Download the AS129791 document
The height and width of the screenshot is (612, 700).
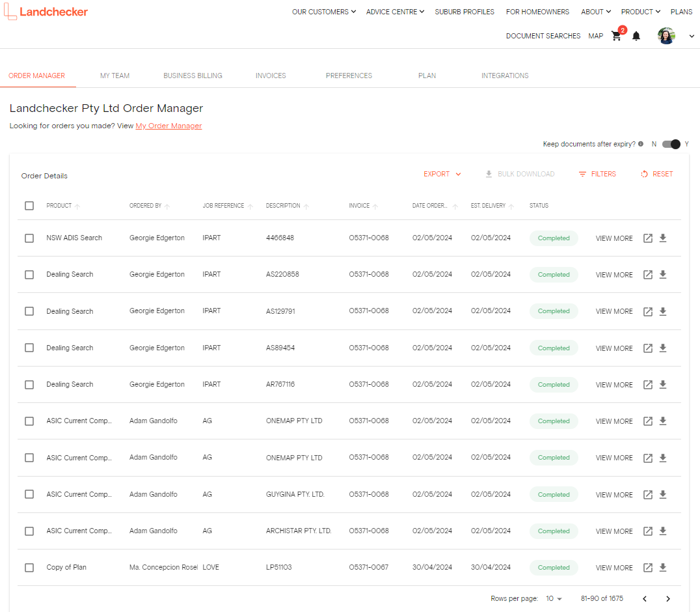(x=663, y=311)
